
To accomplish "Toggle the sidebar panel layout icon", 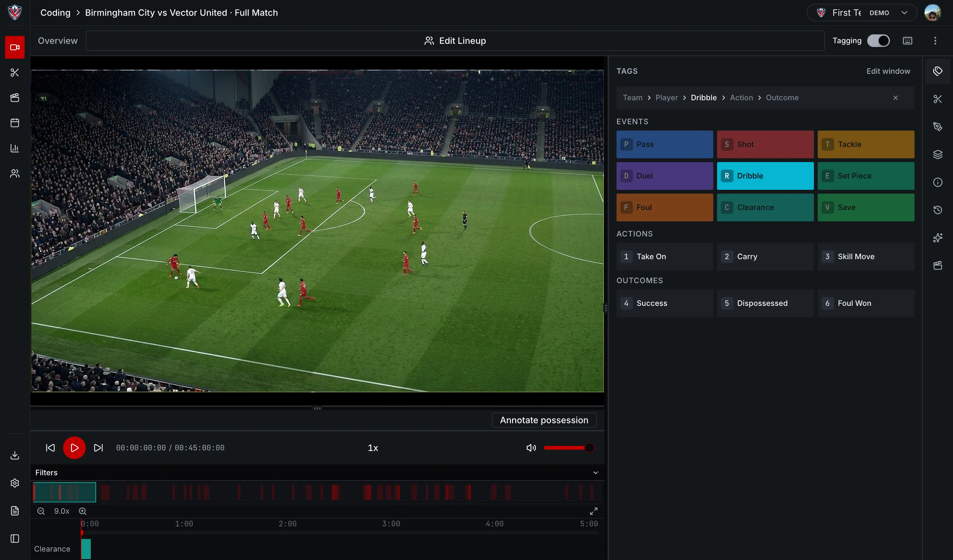I will 15,539.
